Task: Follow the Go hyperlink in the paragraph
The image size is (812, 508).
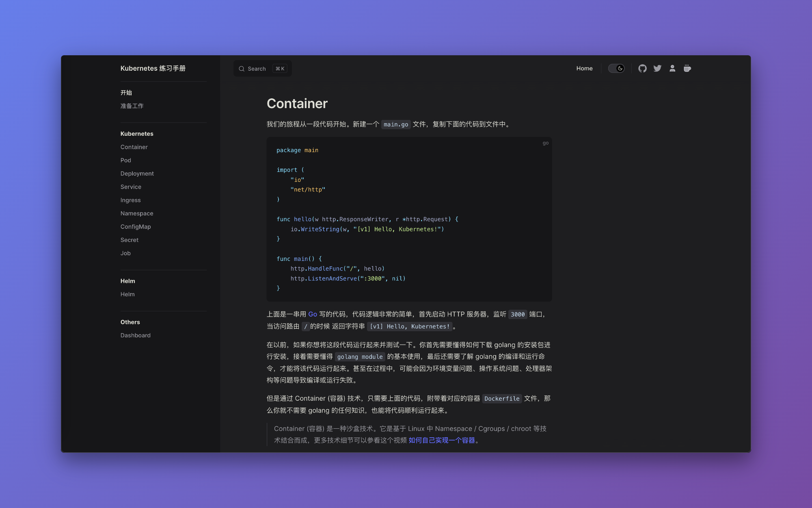Action: click(312, 314)
